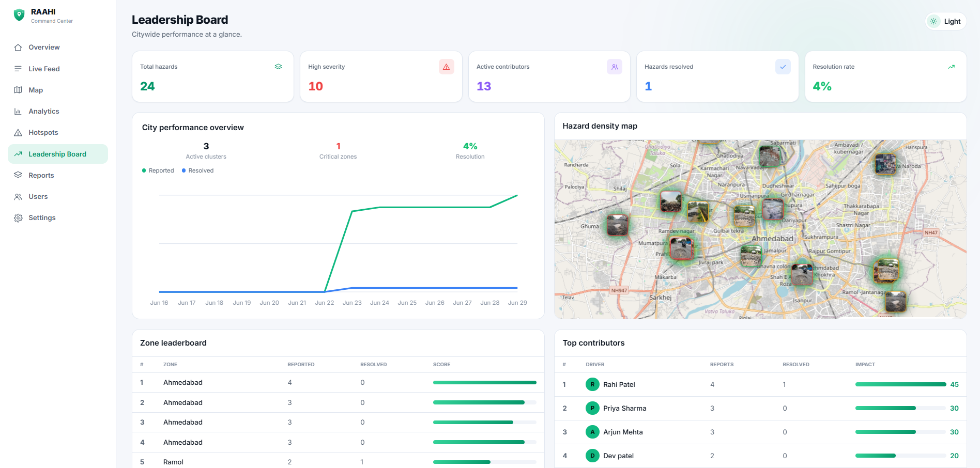Click the Total hazards layers icon
Image resolution: width=980 pixels, height=468 pixels.
pos(278,67)
